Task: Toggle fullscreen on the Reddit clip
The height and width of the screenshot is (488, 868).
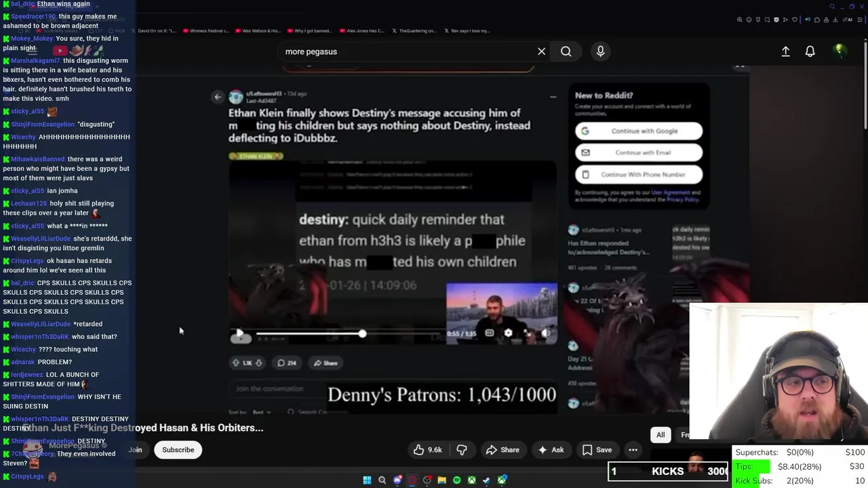Action: click(x=527, y=333)
